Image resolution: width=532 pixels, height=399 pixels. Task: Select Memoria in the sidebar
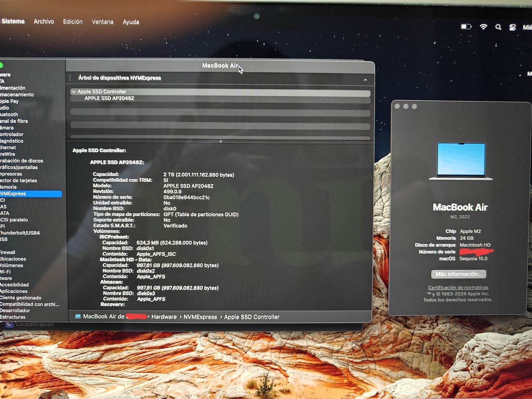(8, 187)
